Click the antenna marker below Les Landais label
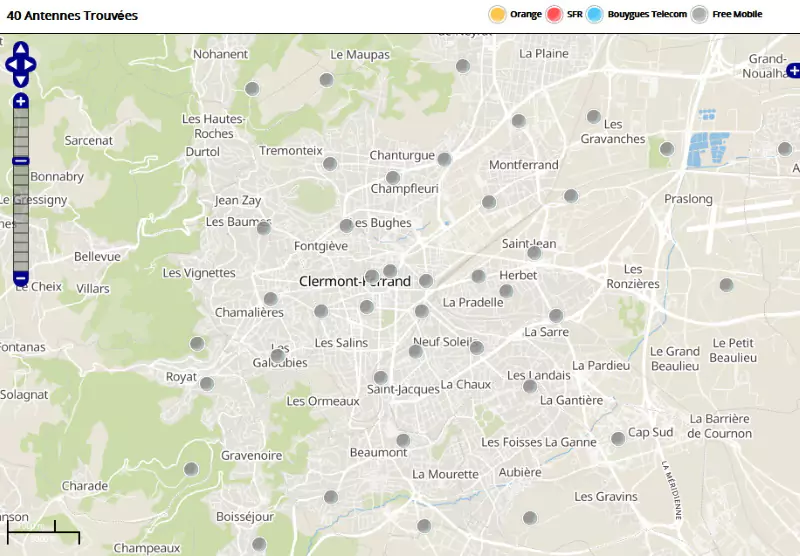Image resolution: width=800 pixels, height=556 pixels. click(x=530, y=386)
